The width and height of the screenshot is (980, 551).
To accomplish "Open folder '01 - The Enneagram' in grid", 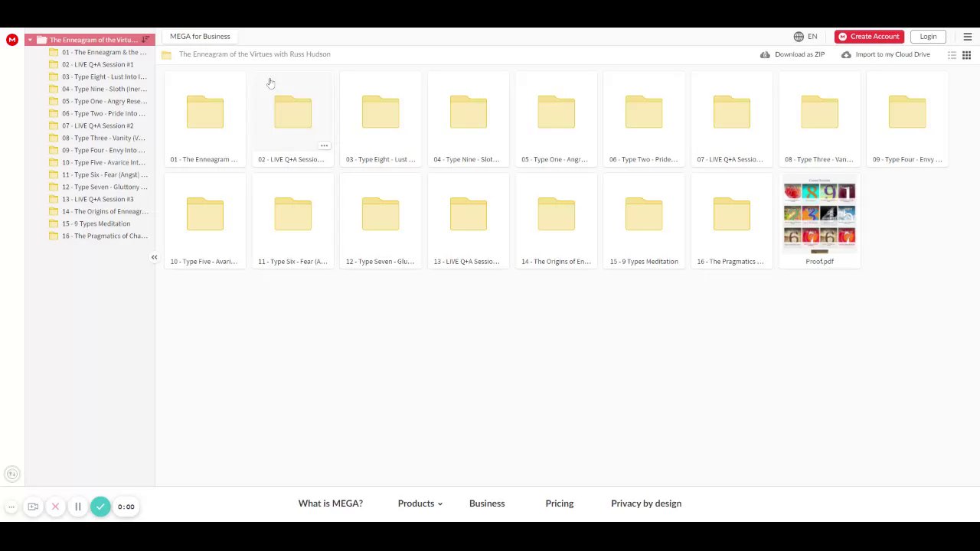I will tap(205, 119).
